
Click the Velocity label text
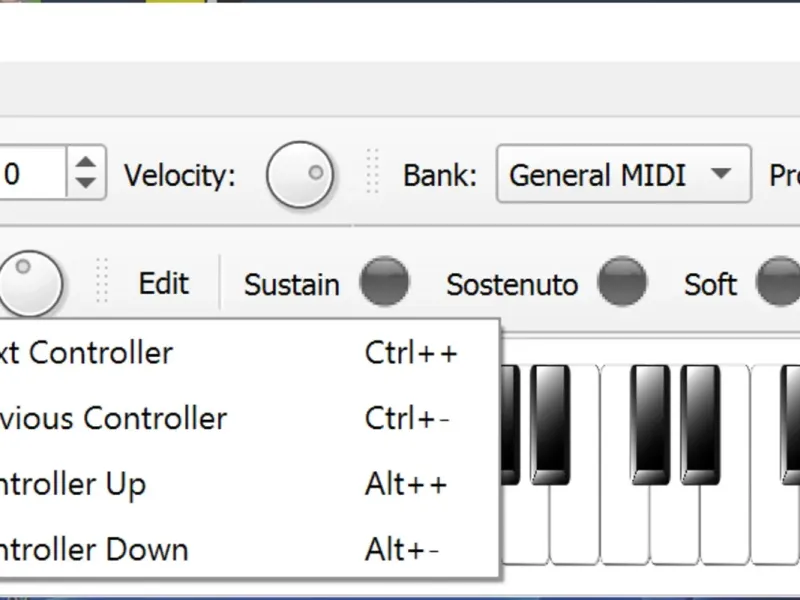click(180, 176)
